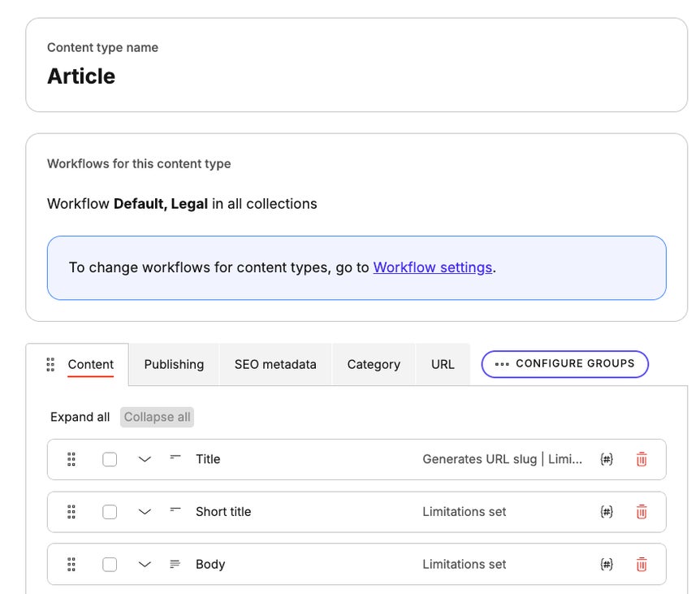Expand the Short title field
Viewport: 700px width, 594px height.
[145, 512]
